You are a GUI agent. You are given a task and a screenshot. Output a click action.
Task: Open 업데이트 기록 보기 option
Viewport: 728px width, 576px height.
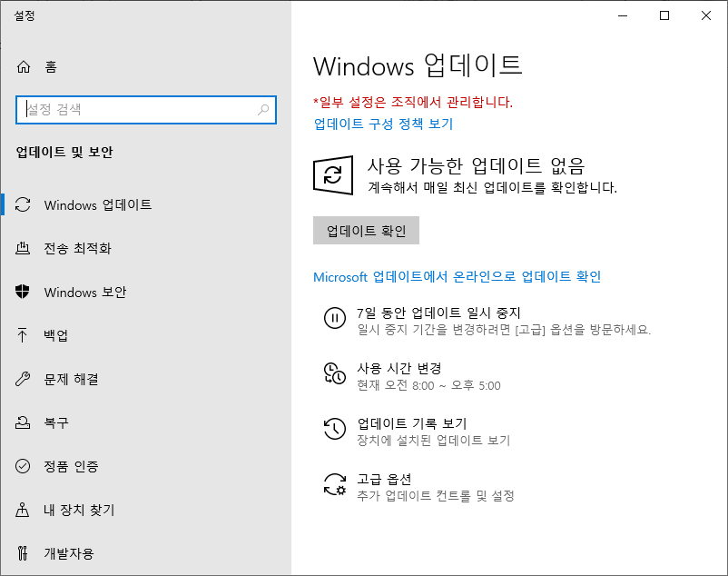411,423
